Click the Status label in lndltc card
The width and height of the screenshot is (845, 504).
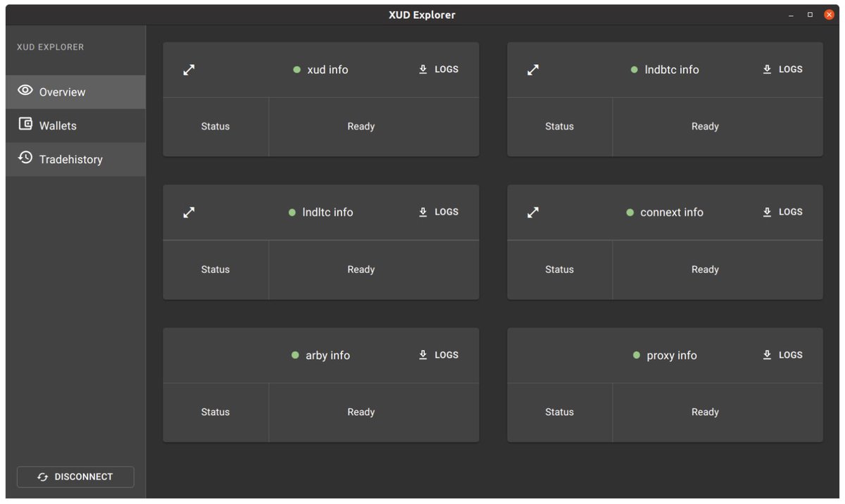click(215, 270)
